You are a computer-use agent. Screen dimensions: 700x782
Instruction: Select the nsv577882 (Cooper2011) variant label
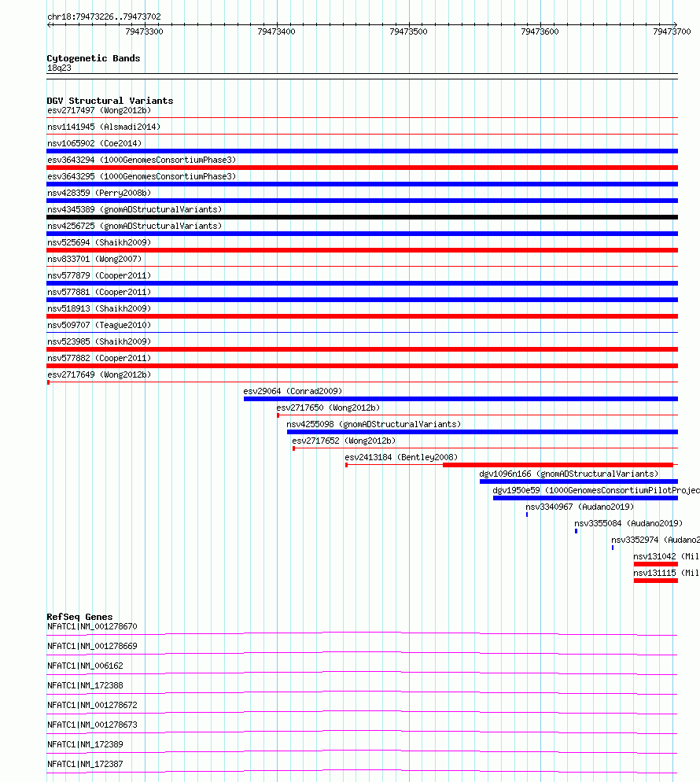99,358
